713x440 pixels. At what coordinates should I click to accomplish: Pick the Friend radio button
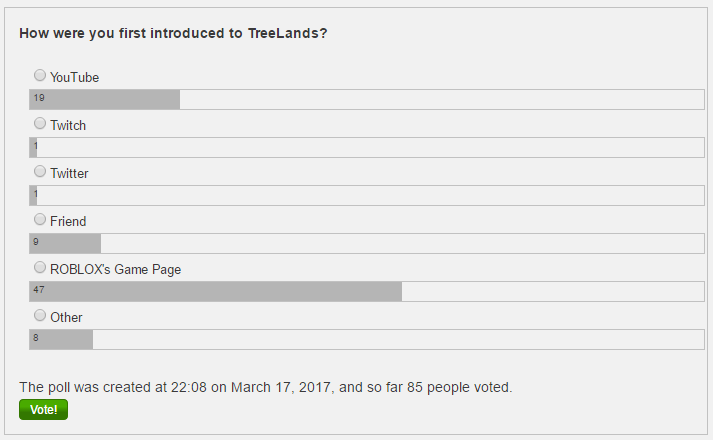40,219
